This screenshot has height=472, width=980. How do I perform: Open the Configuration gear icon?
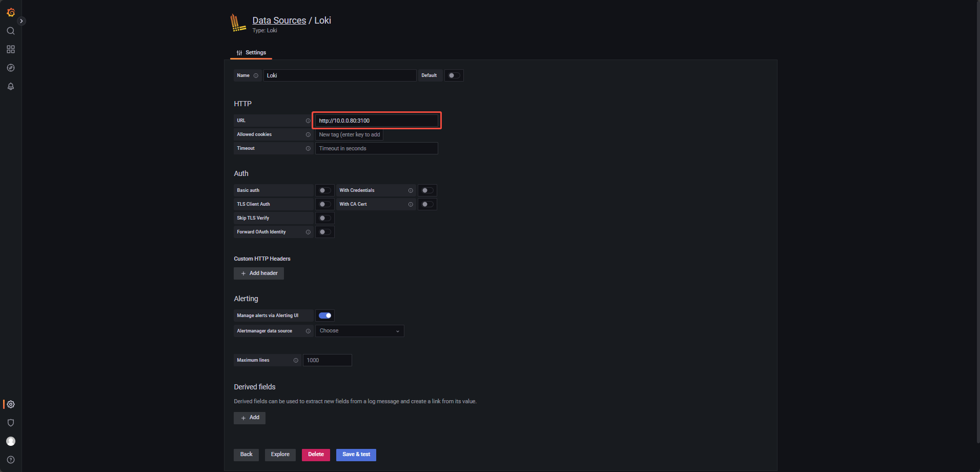[11, 404]
